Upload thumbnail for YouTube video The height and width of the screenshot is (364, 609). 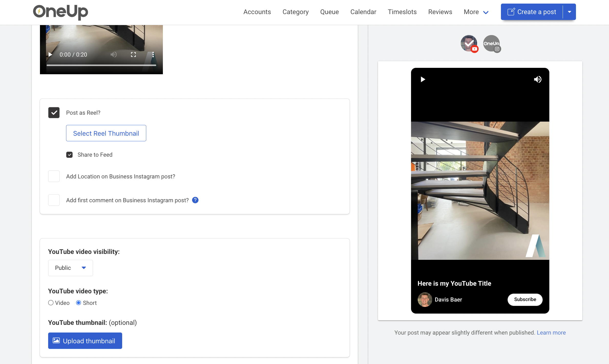pyautogui.click(x=85, y=341)
